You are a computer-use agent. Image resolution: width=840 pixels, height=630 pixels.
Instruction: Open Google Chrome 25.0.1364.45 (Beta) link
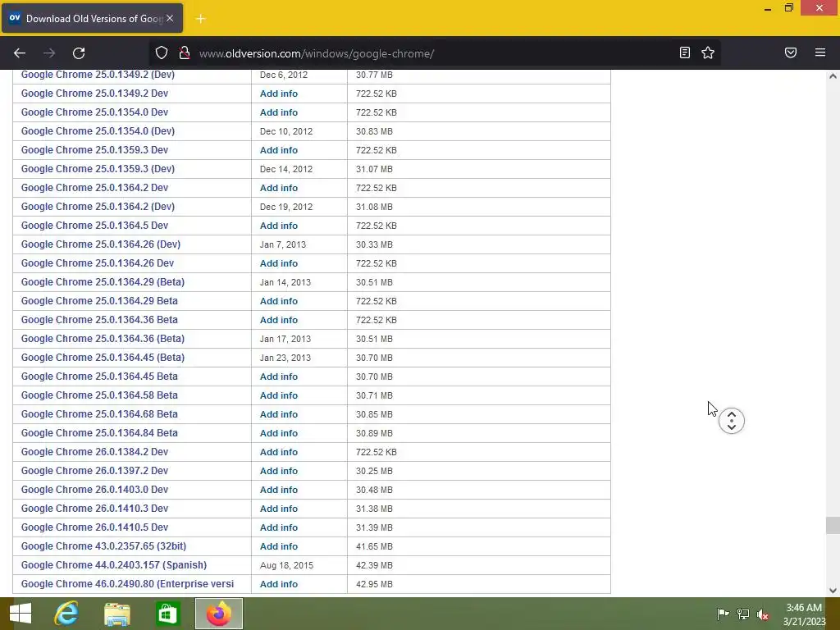pos(103,358)
